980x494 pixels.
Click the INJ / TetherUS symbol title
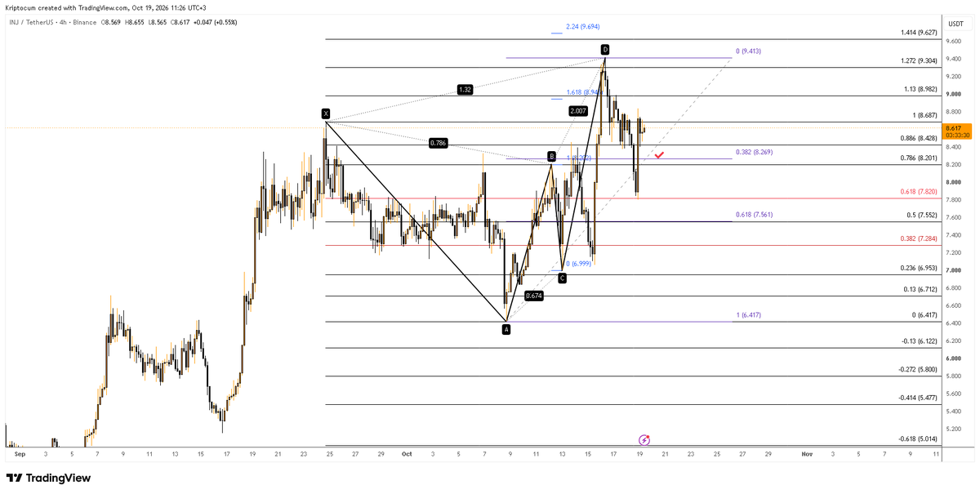(30, 24)
